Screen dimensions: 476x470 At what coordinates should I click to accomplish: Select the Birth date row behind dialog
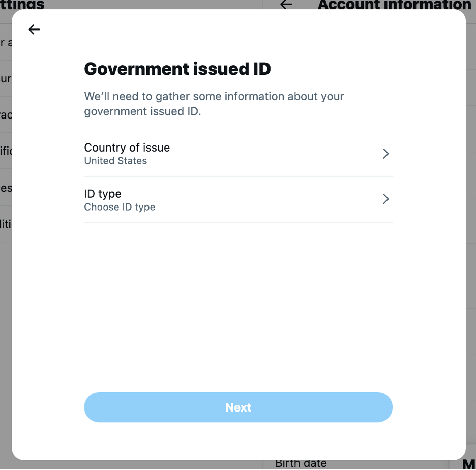301,464
